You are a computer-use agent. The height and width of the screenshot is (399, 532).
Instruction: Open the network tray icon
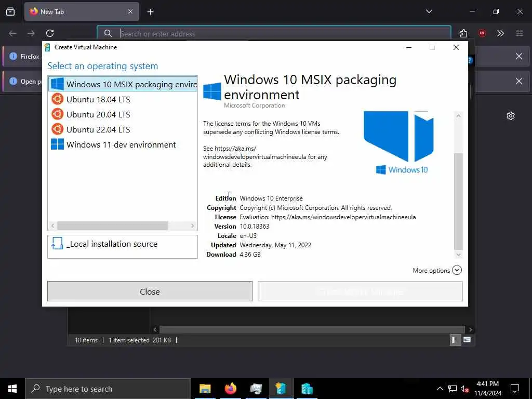(453, 389)
